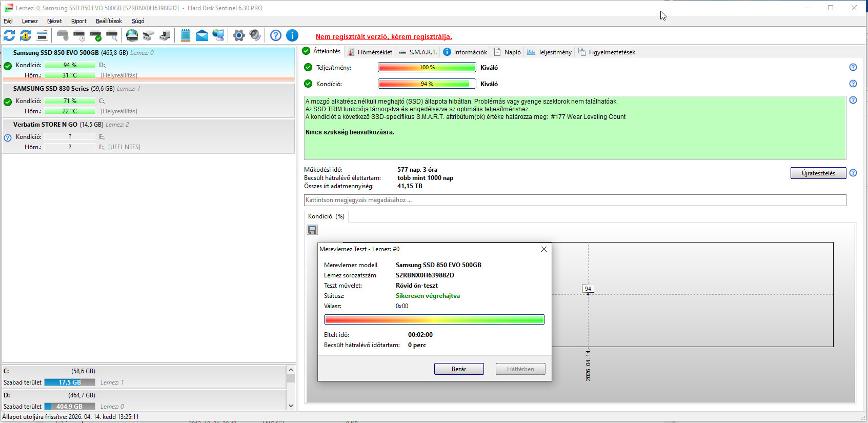Click the '[UEFI_NTFS]' volume label
The width and height of the screenshot is (868, 423).
[x=124, y=147]
